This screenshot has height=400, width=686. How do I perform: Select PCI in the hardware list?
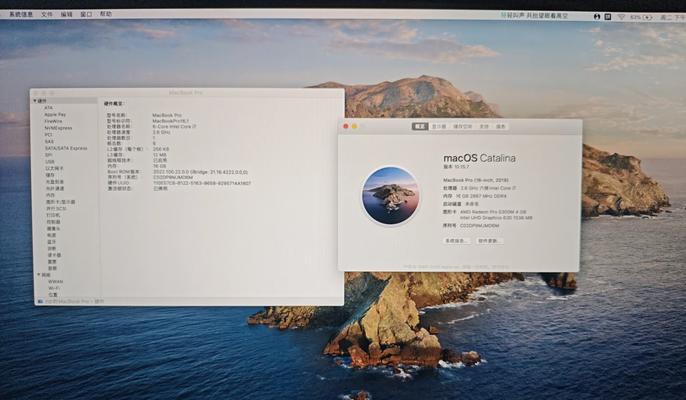point(48,135)
